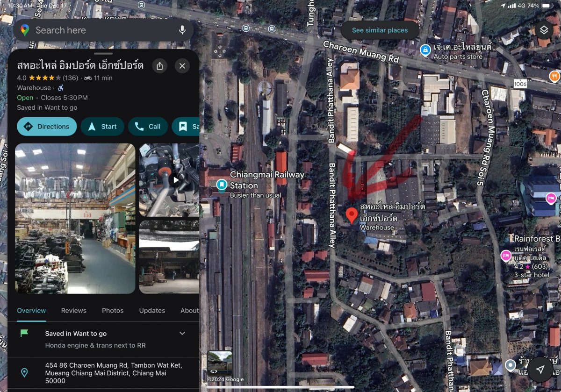Tap the Start navigation button
Screen dimensions: 561x392
(102, 127)
